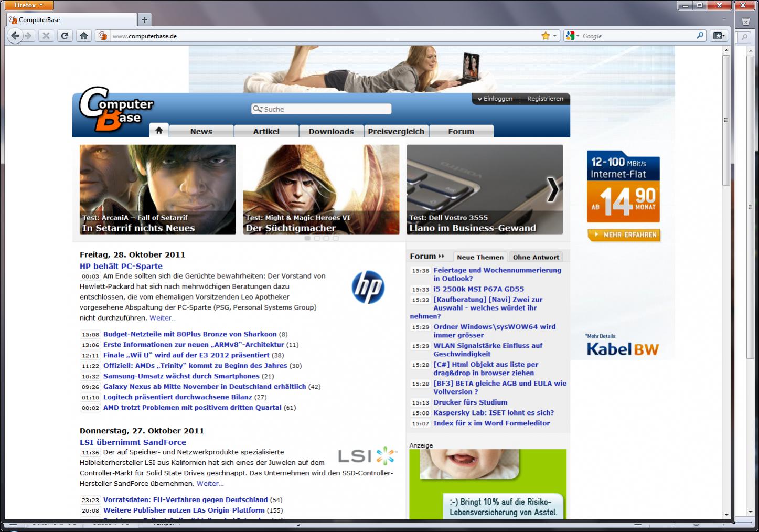Open the Preisvergleich navigation tab

396,131
